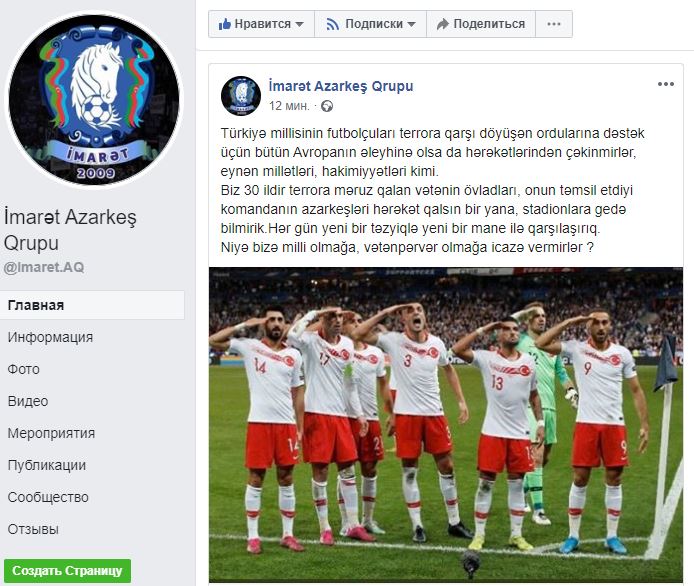
Task: Open the Сообщество sidebar section
Action: tap(48, 497)
